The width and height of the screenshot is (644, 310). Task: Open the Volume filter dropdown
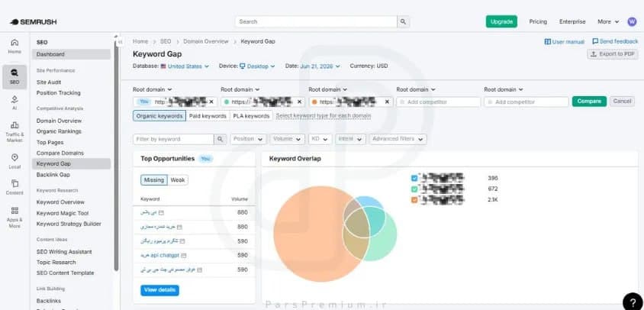(x=287, y=139)
